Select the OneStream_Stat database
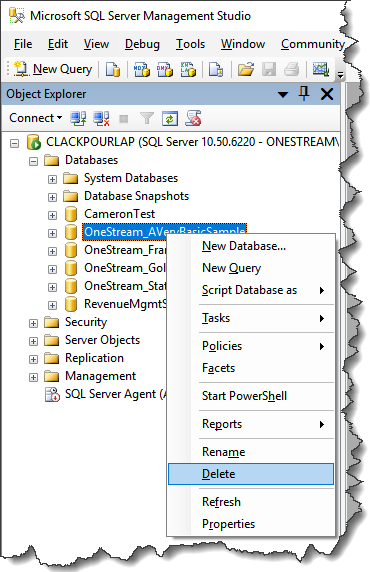 (x=125, y=286)
